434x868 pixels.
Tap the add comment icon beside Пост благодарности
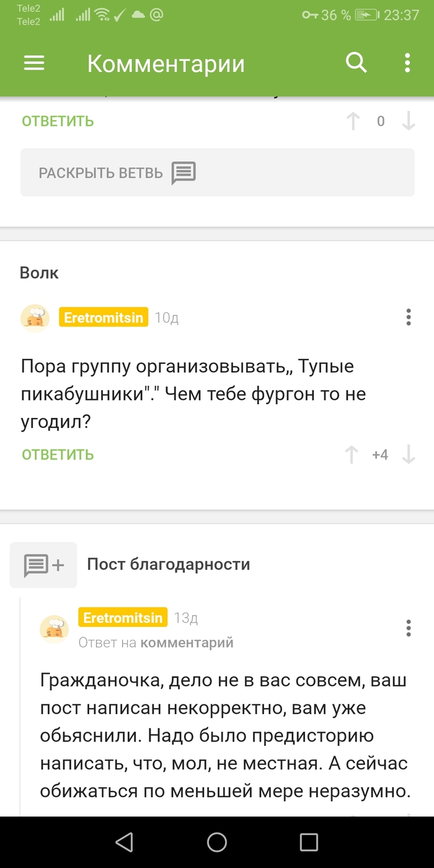point(43,565)
